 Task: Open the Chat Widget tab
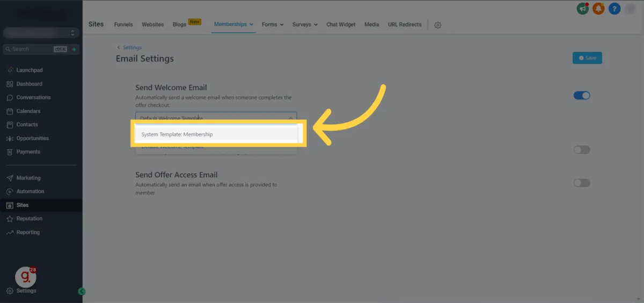coord(341,25)
